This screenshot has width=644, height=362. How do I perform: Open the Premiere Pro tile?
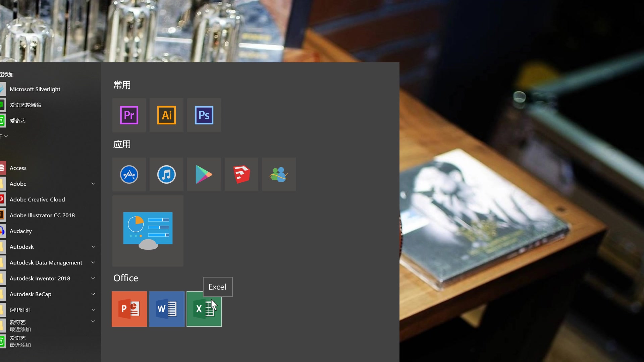(129, 115)
